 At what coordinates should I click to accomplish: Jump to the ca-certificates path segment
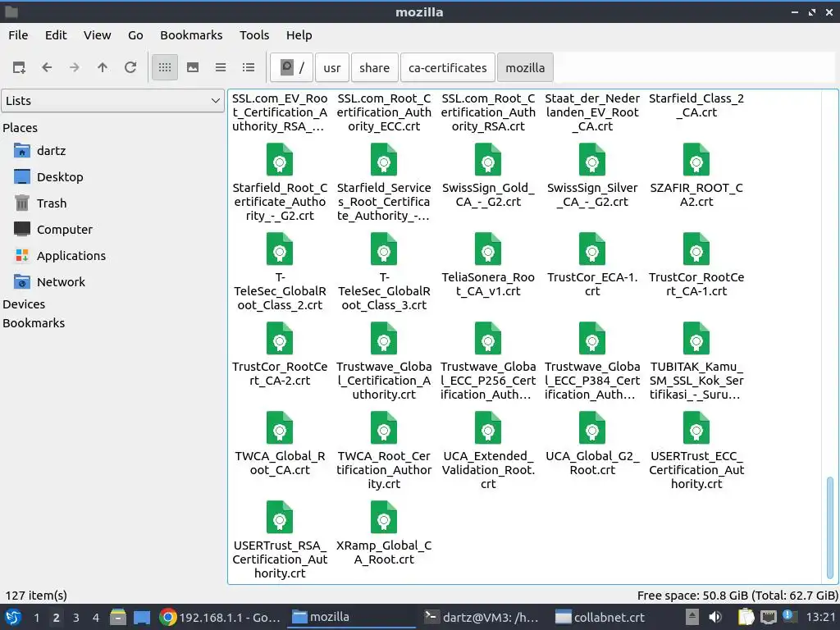coord(447,67)
